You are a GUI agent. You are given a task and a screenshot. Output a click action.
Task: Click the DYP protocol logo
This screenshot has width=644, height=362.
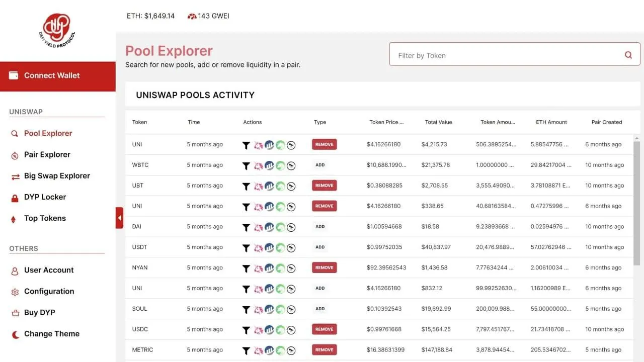(x=56, y=30)
